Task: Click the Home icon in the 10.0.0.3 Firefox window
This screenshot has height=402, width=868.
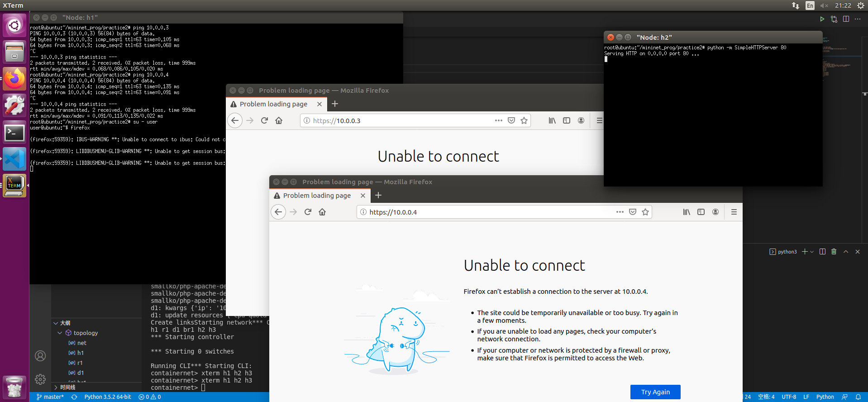Action: (x=279, y=120)
